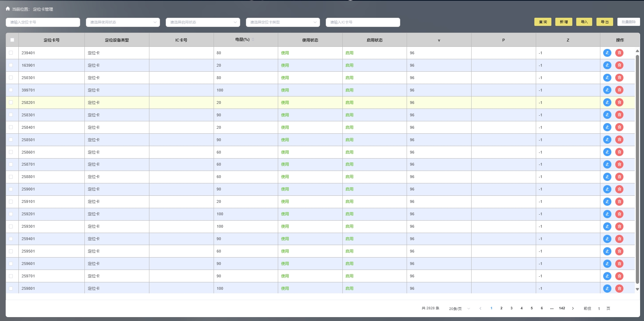Screen dimensions: 644x321
Task: Open the 20条/页 page size dropdown
Action: 459,309
